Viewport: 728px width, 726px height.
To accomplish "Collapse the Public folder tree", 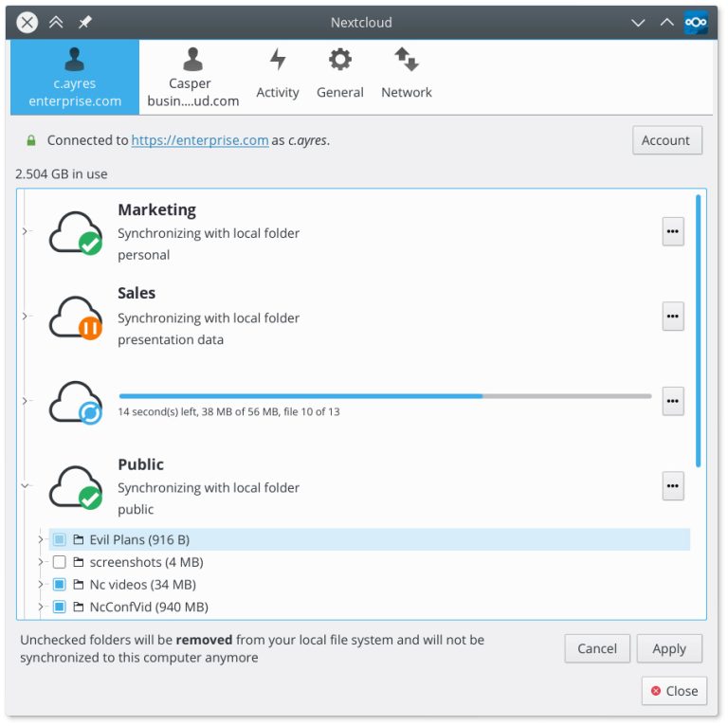I will [26, 486].
